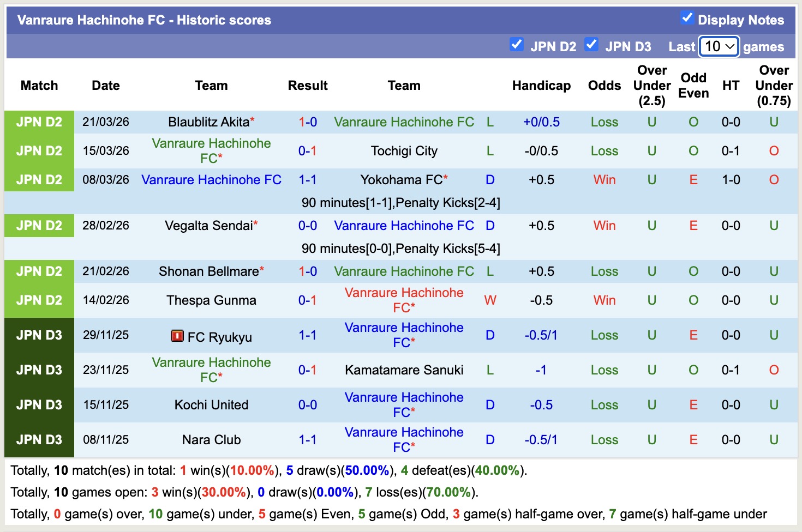The width and height of the screenshot is (802, 532).
Task: Open Tochigi City team page
Action: pos(404,151)
